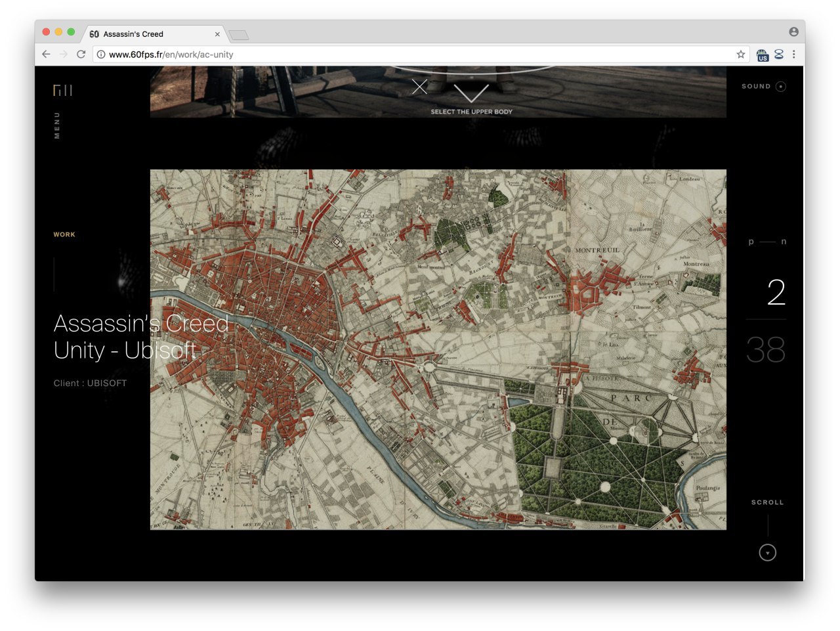Click the X close icon on the top image
The image size is (840, 631).
420,87
